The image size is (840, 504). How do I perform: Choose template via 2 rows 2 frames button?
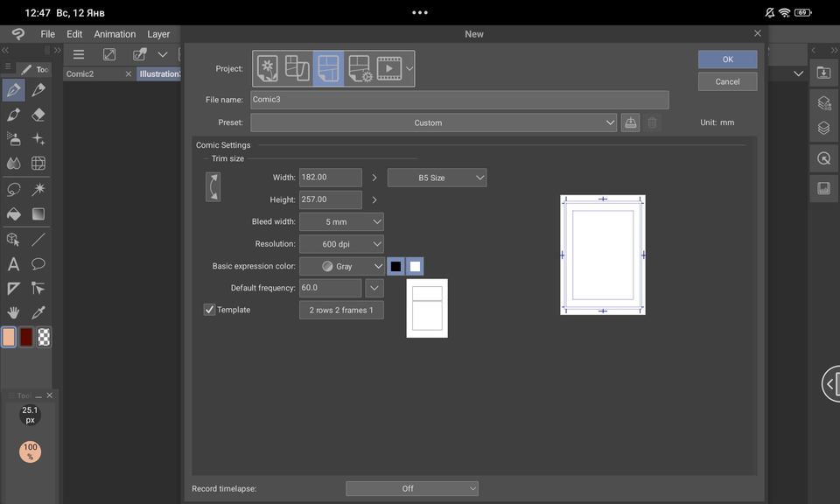pyautogui.click(x=341, y=310)
